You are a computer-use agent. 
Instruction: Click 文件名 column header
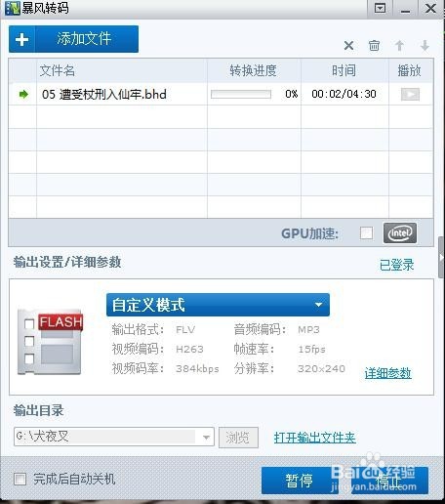click(x=57, y=70)
